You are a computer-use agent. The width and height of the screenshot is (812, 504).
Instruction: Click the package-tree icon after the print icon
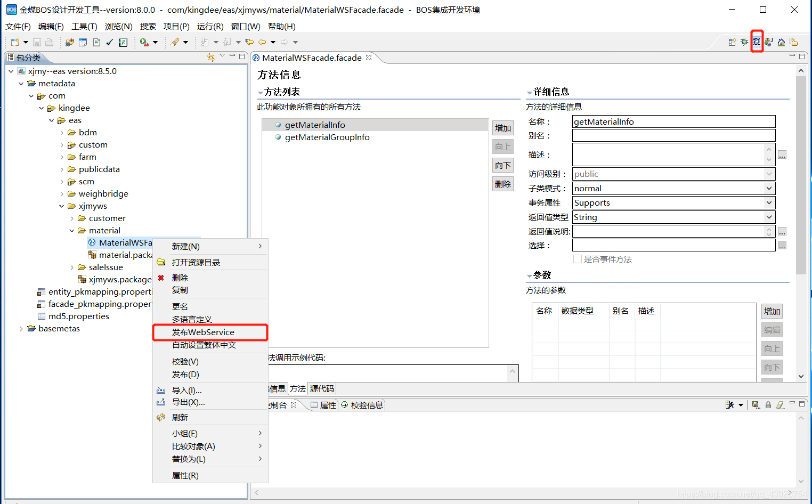coord(69,42)
